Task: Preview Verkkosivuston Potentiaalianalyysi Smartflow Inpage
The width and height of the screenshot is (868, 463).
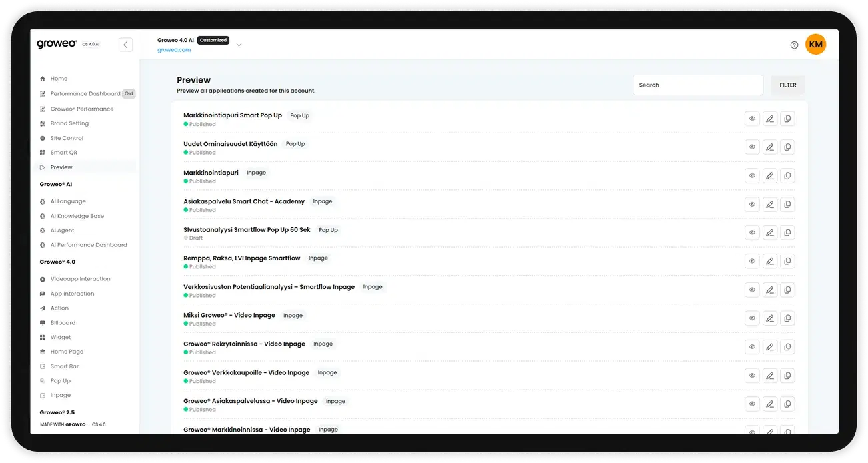Action: click(752, 290)
